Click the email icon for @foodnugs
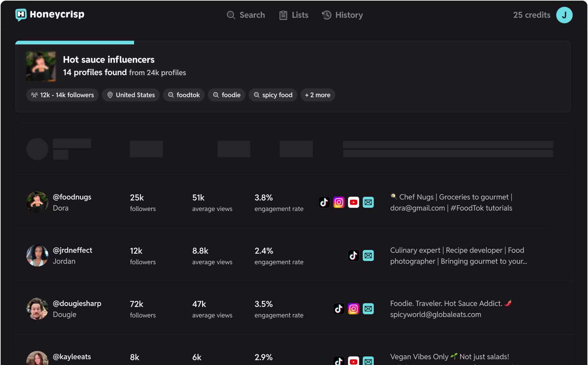This screenshot has width=588, height=365. pos(368,202)
